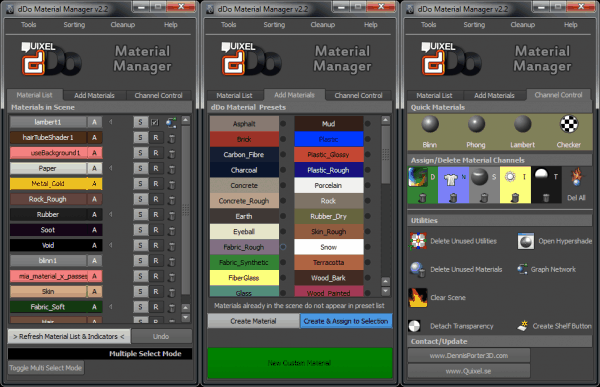This screenshot has width=600, height=387.
Task: Click the green New Custom Material button
Action: coord(300,363)
